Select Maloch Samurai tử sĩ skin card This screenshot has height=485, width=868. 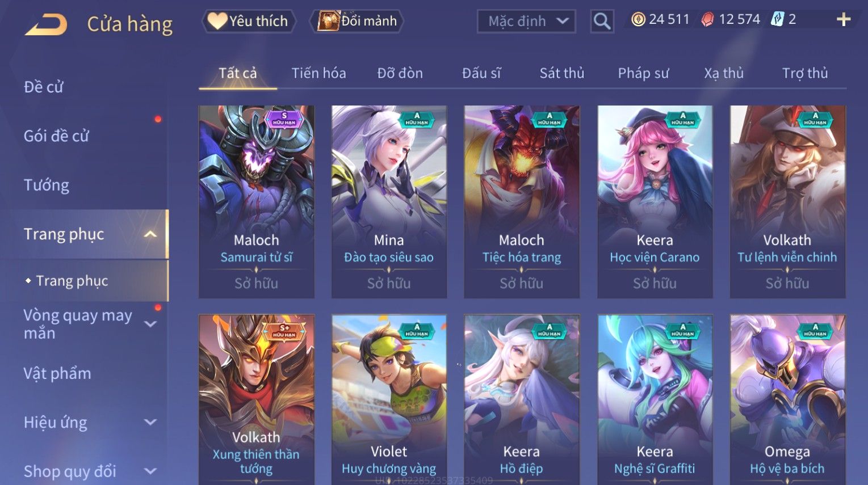pos(256,201)
